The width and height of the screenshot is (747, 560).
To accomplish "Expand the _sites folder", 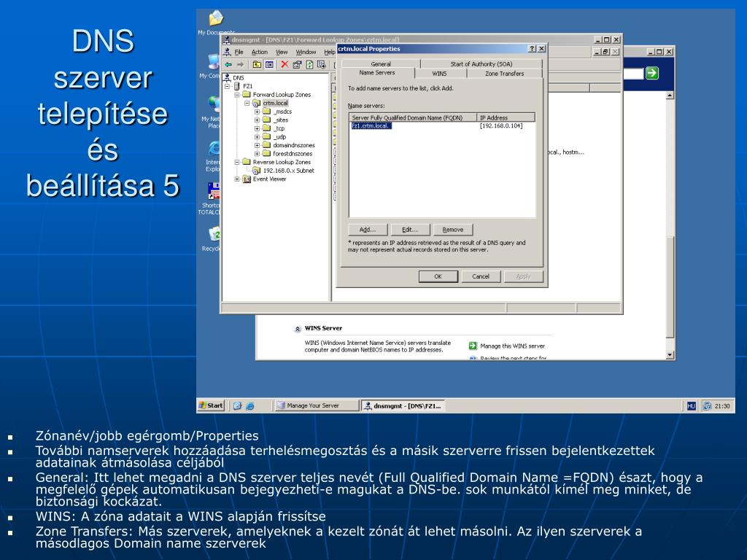I will click(257, 120).
